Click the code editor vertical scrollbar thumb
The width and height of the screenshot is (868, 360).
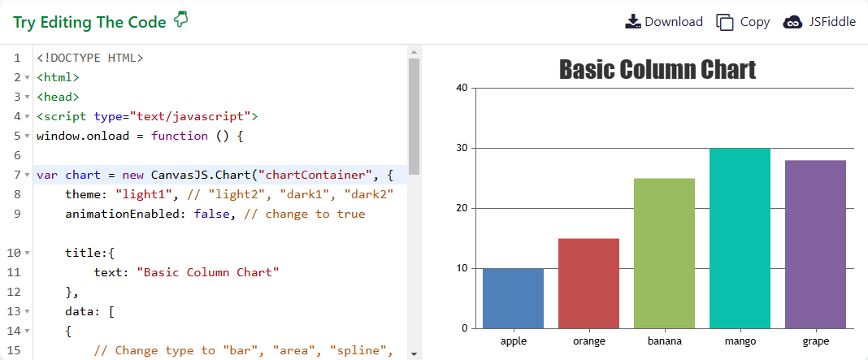tap(414, 116)
